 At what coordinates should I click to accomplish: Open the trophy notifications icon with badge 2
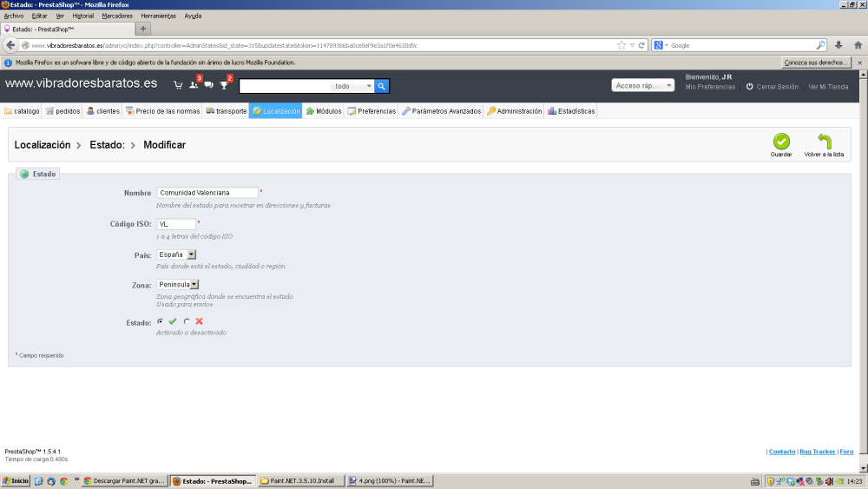coord(224,85)
